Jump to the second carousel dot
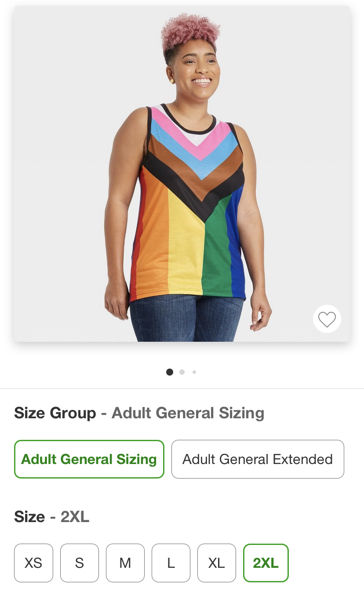364x603 pixels. point(182,372)
